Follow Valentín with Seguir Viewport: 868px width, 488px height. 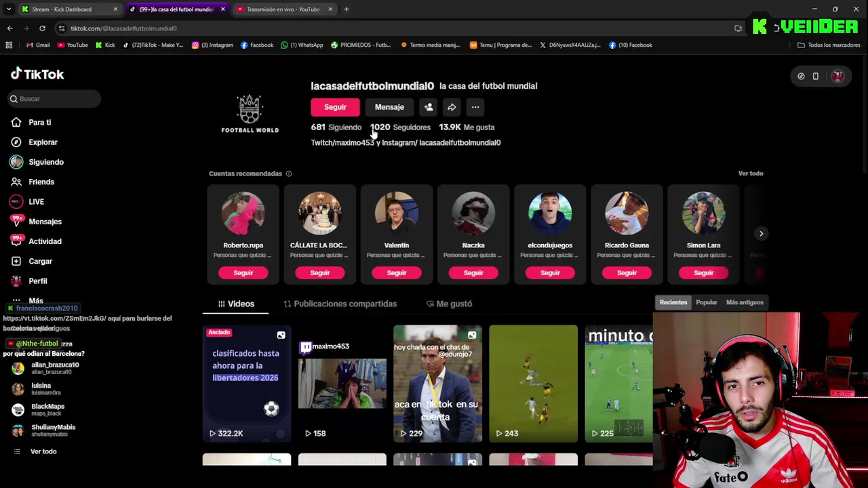[397, 272]
